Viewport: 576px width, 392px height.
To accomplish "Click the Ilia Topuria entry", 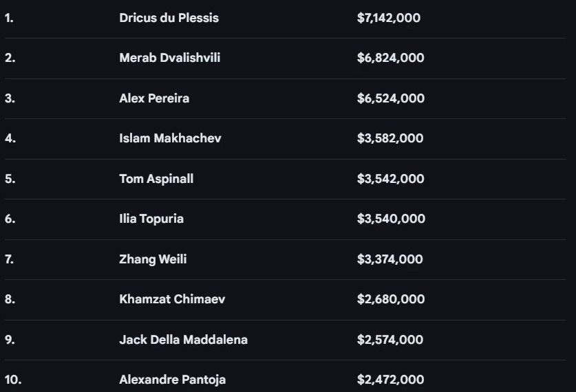I will pos(151,219).
